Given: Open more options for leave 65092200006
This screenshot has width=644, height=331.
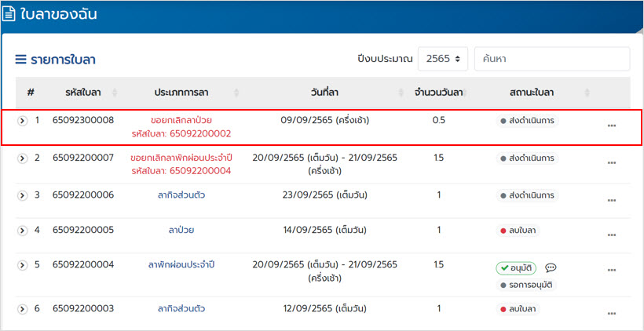Looking at the screenshot, I should (612, 200).
